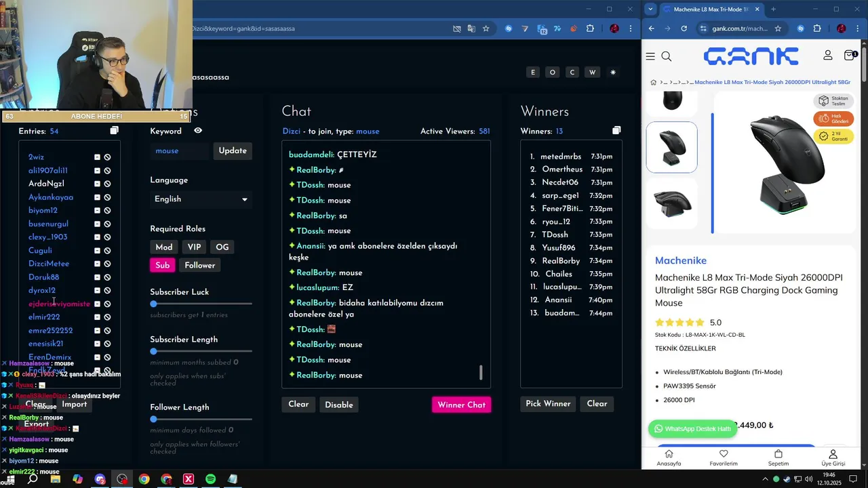This screenshot has width=868, height=488.
Task: Remove Cuguli entry with minus icon
Action: click(x=97, y=250)
